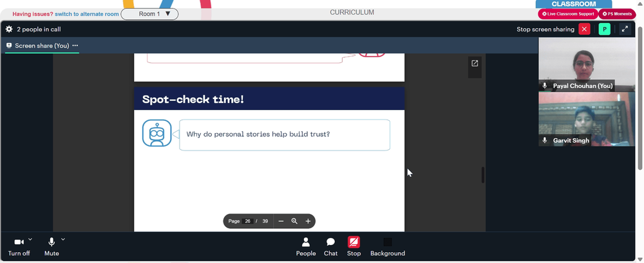644x263 pixels.
Task: Stop screen share from bottom bar
Action: point(354,246)
